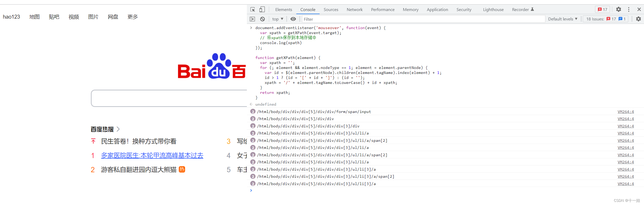
Task: Open the 地图 link
Action: coord(34,17)
